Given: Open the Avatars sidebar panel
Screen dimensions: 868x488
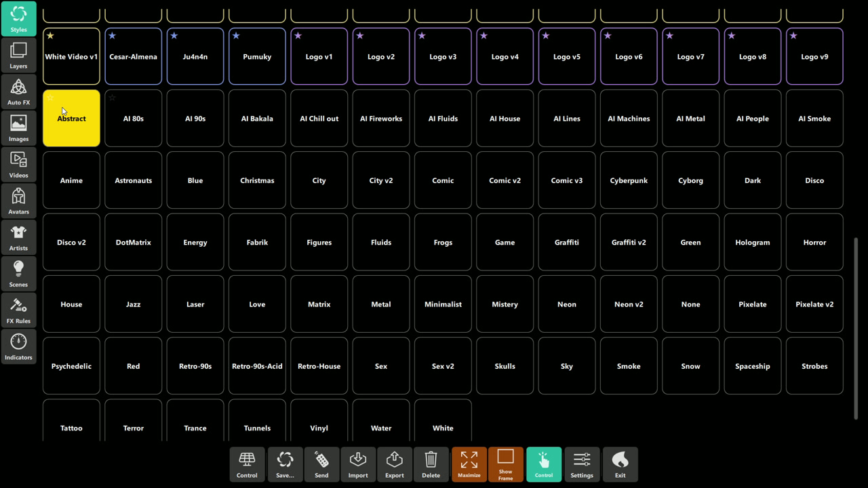Looking at the screenshot, I should pos(18,201).
